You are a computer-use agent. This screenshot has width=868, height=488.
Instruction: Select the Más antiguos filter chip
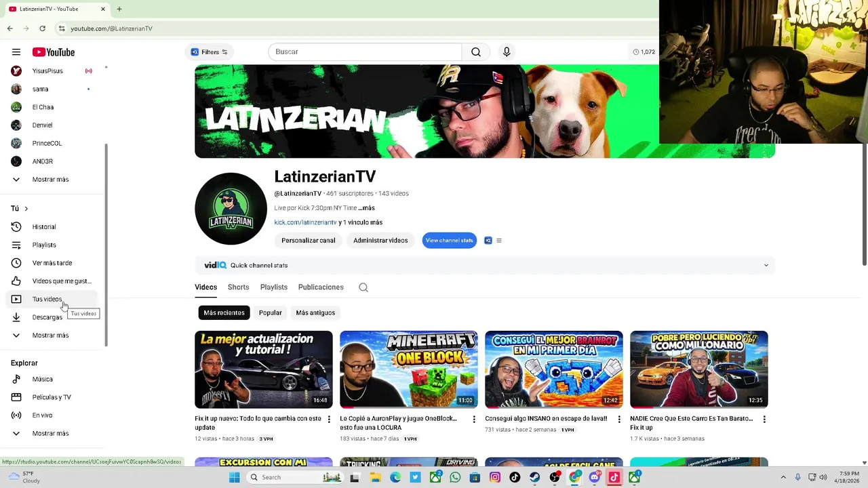coord(315,312)
